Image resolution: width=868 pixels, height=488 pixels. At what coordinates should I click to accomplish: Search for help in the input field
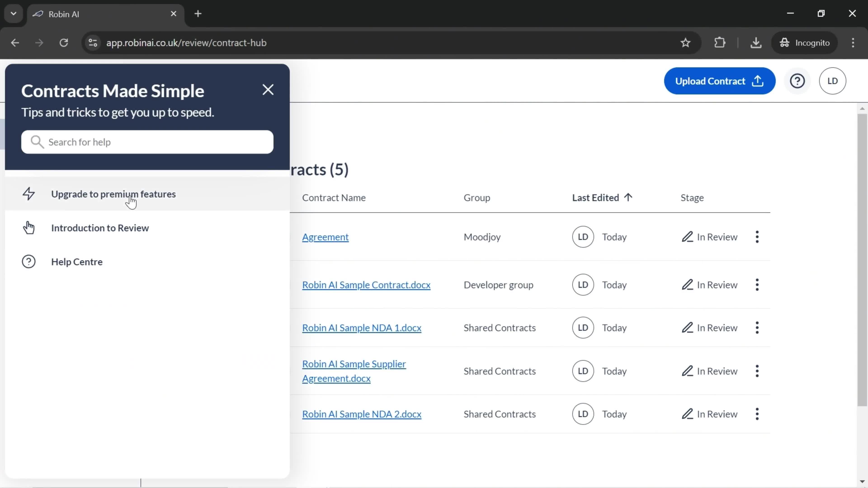148,142
